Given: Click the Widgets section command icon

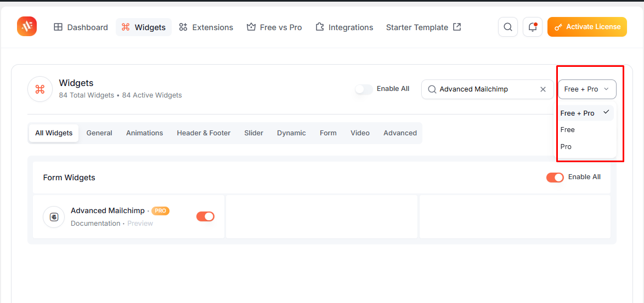Looking at the screenshot, I should pyautogui.click(x=40, y=89).
